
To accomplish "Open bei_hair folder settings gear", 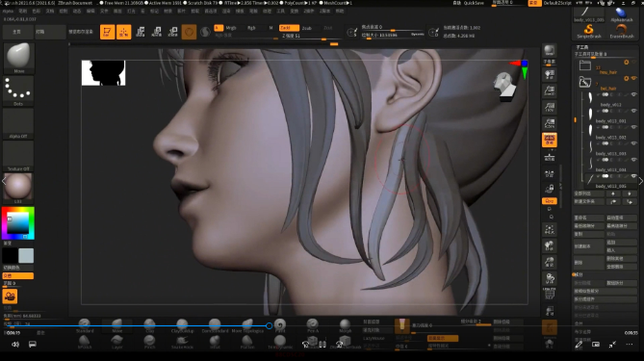I will pyautogui.click(x=627, y=78).
